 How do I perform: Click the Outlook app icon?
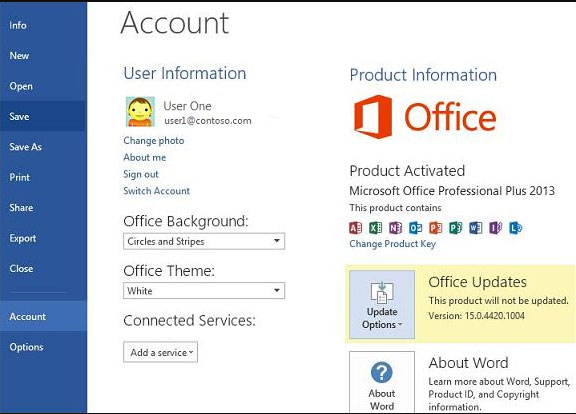tap(415, 228)
